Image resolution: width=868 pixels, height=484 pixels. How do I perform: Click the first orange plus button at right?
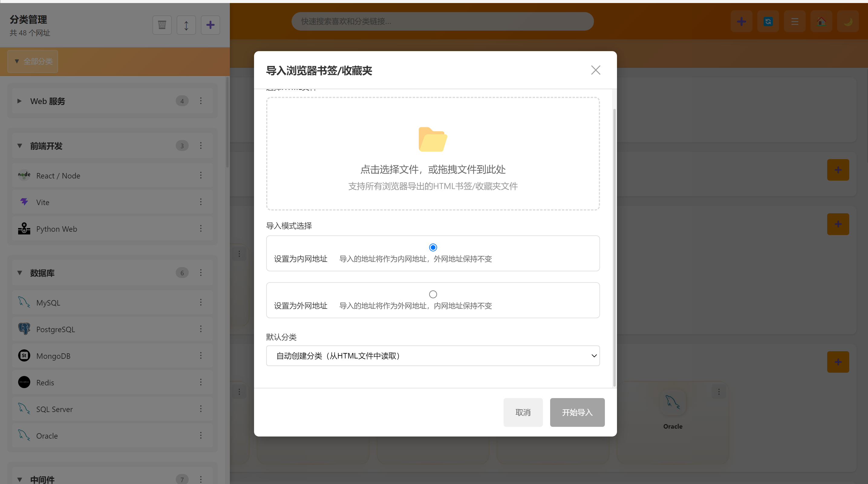click(x=838, y=170)
